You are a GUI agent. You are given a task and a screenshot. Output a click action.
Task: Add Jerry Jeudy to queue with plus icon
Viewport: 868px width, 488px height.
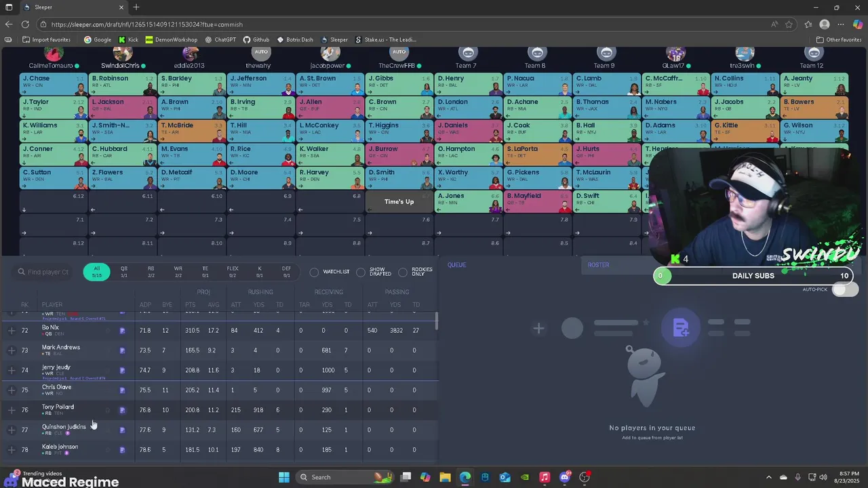coord(12,370)
